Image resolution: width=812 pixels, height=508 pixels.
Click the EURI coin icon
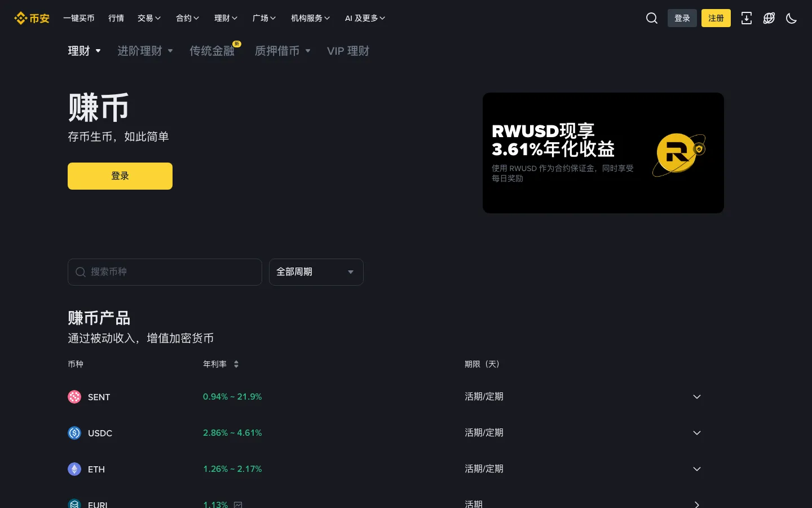click(x=74, y=504)
